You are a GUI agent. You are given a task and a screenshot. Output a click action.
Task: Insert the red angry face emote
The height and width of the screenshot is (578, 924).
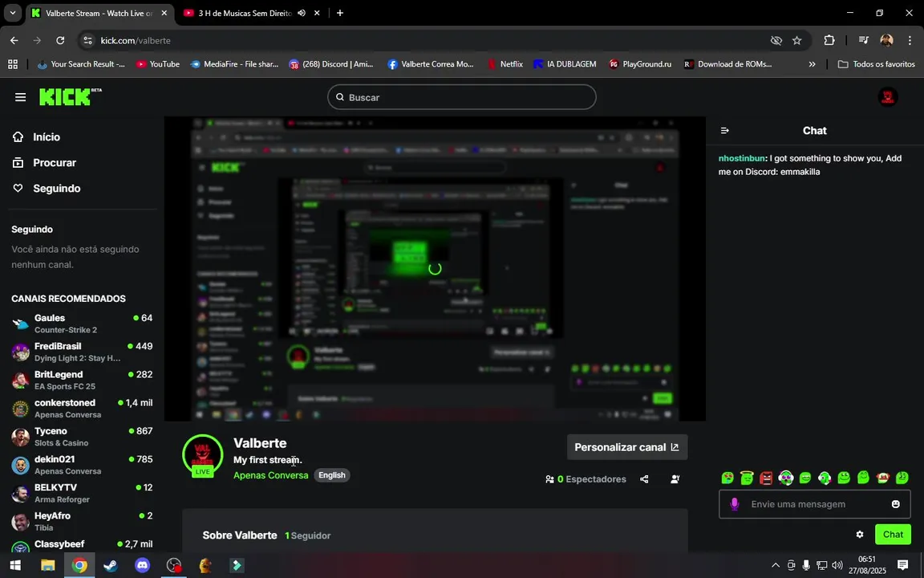(x=766, y=478)
